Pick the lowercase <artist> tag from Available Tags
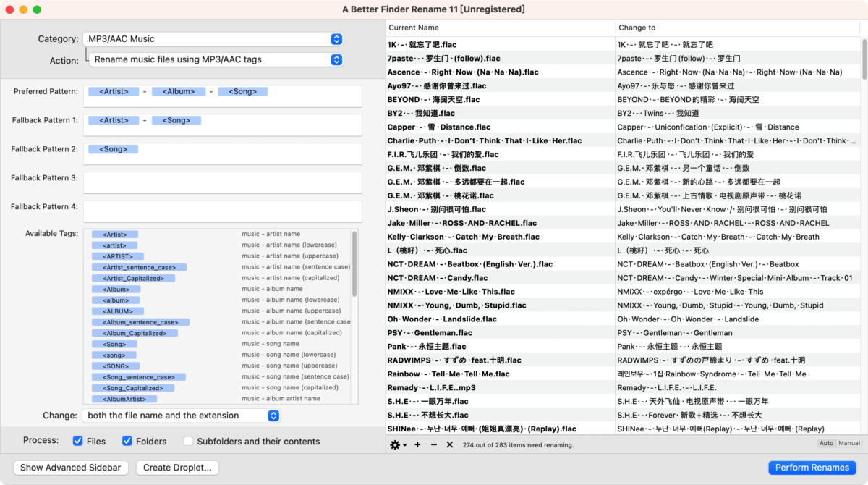Image resolution: width=868 pixels, height=485 pixels. pyautogui.click(x=115, y=245)
